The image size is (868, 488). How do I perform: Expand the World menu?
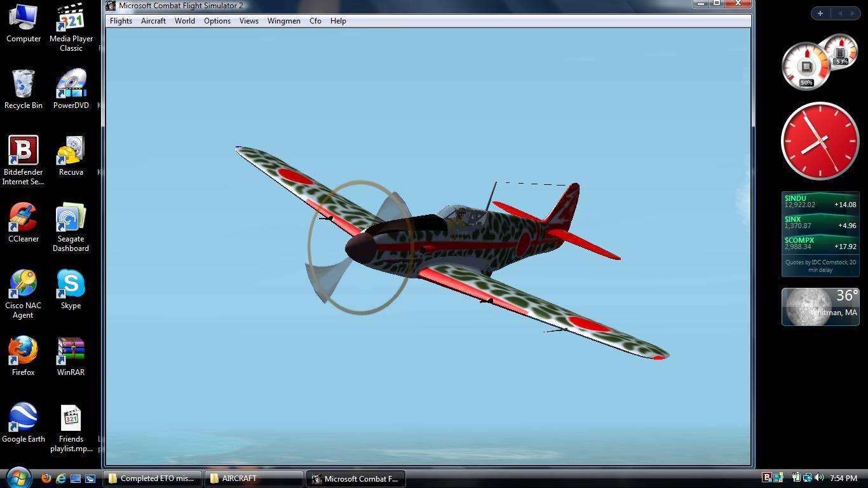(185, 21)
